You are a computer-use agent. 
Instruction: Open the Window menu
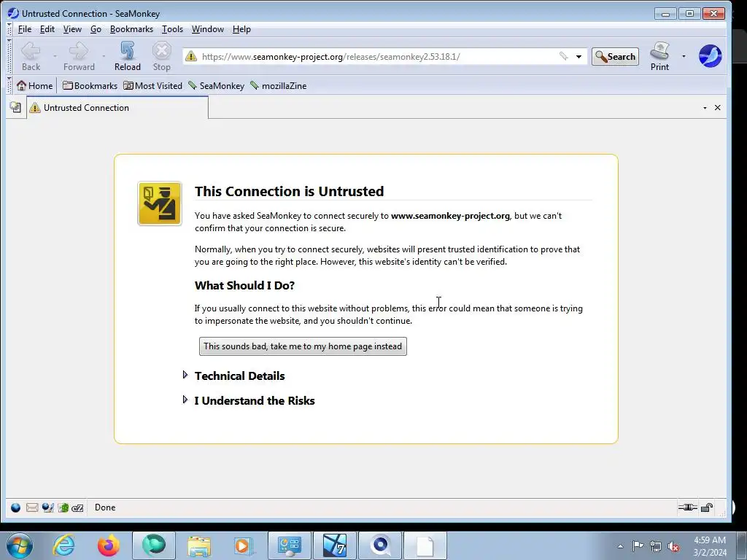click(208, 29)
